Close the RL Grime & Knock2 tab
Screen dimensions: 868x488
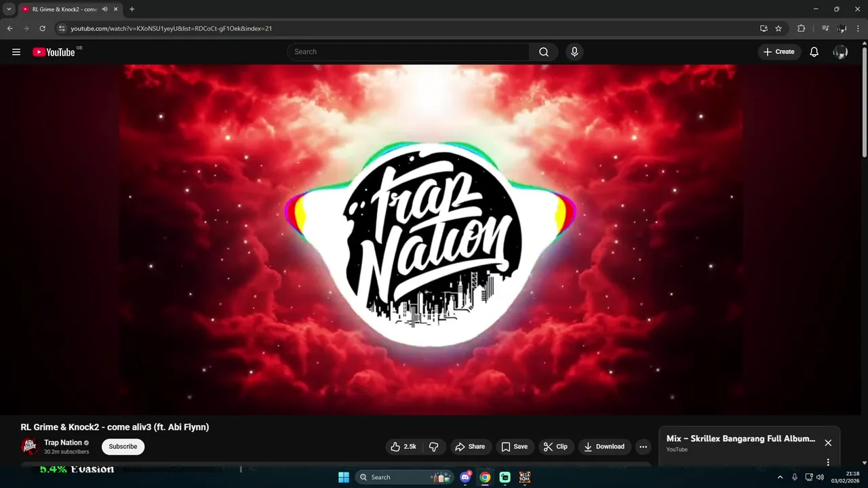coord(116,9)
